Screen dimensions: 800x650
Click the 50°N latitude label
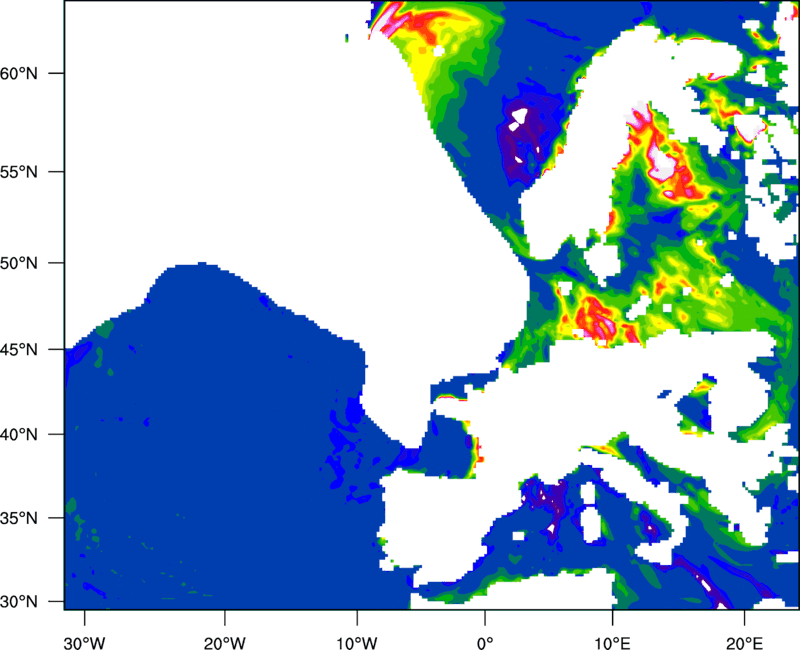point(19,263)
